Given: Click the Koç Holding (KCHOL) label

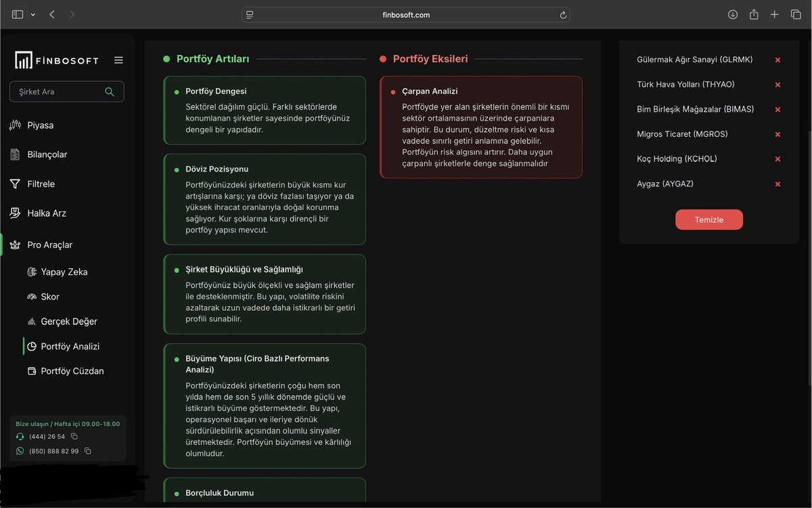Looking at the screenshot, I should 677,159.
